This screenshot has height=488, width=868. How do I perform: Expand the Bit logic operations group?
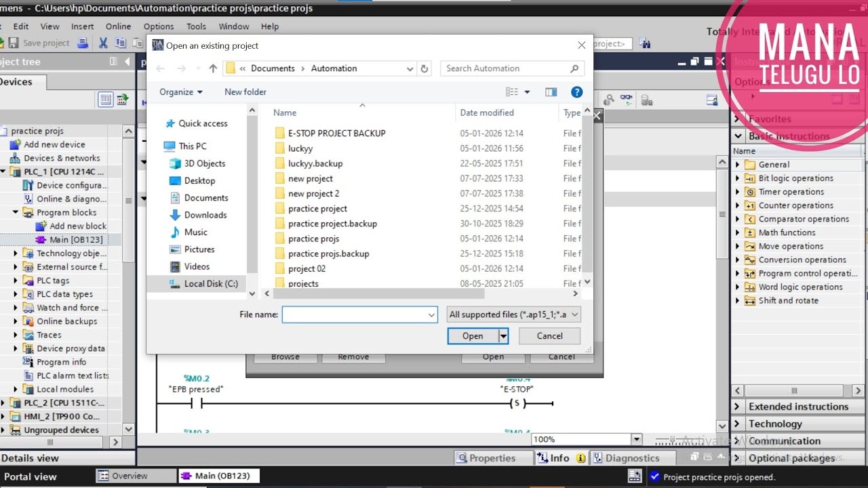(x=738, y=178)
